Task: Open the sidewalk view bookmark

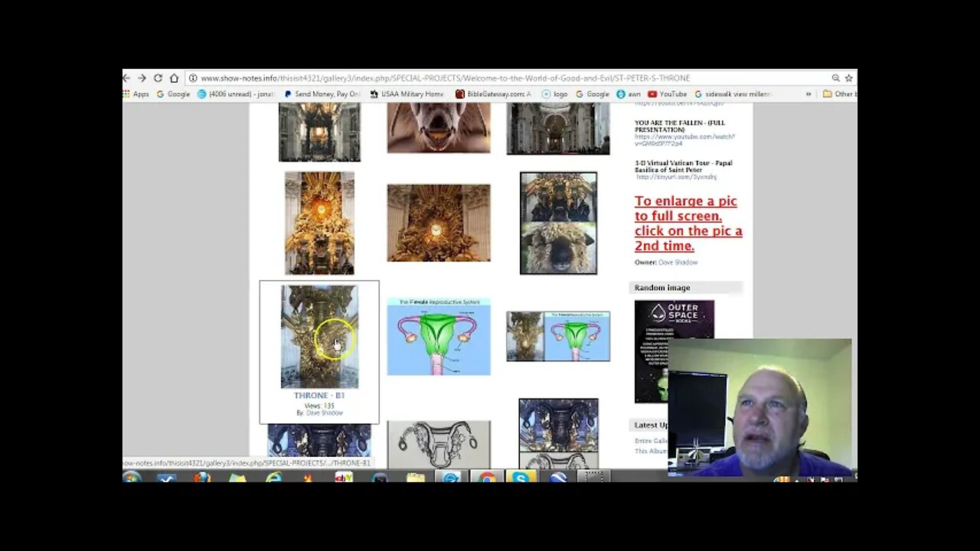Action: click(x=733, y=94)
